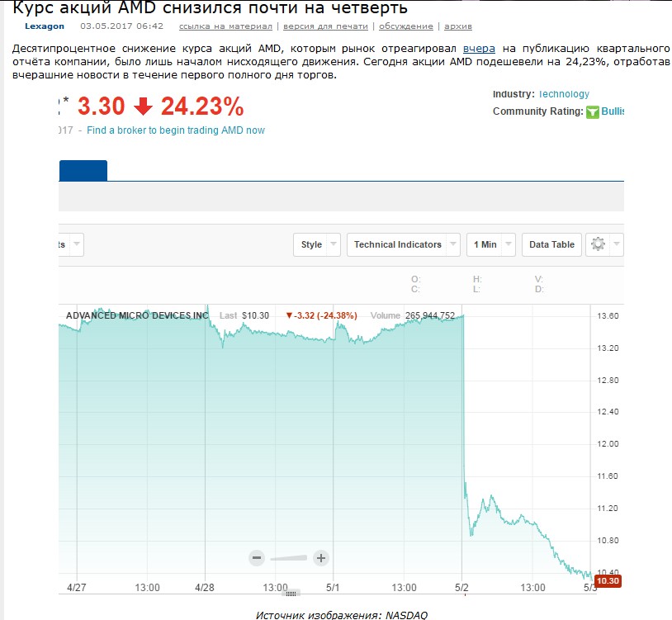Click the 'обсуждение' discussion link
The height and width of the screenshot is (620, 672).
point(405,26)
